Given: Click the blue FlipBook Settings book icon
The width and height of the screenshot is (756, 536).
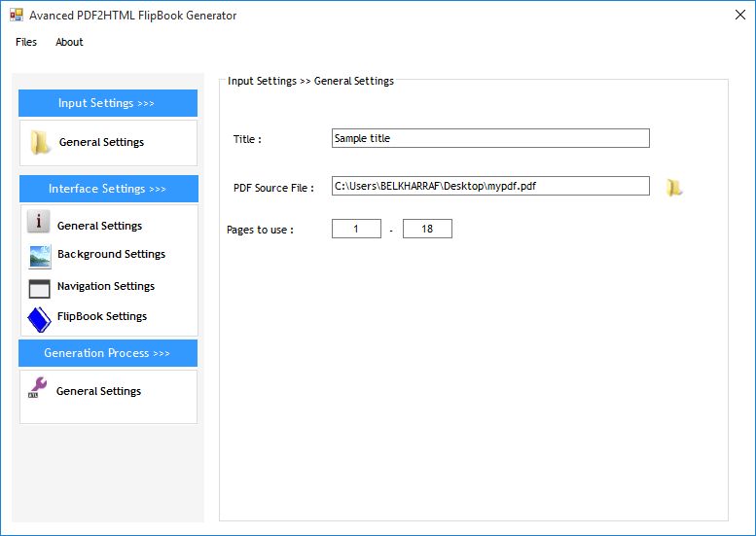Looking at the screenshot, I should pyautogui.click(x=39, y=319).
